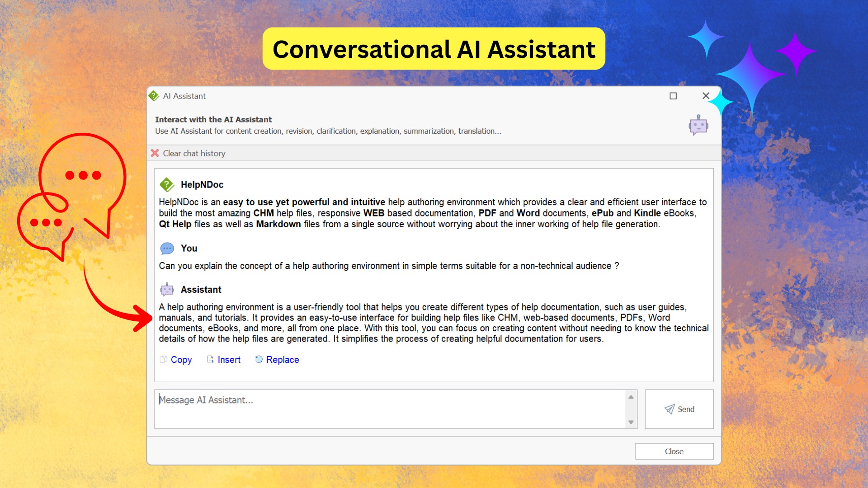The width and height of the screenshot is (868, 488).
Task: Click the blue chat bubble icon beside You
Action: pos(167,248)
